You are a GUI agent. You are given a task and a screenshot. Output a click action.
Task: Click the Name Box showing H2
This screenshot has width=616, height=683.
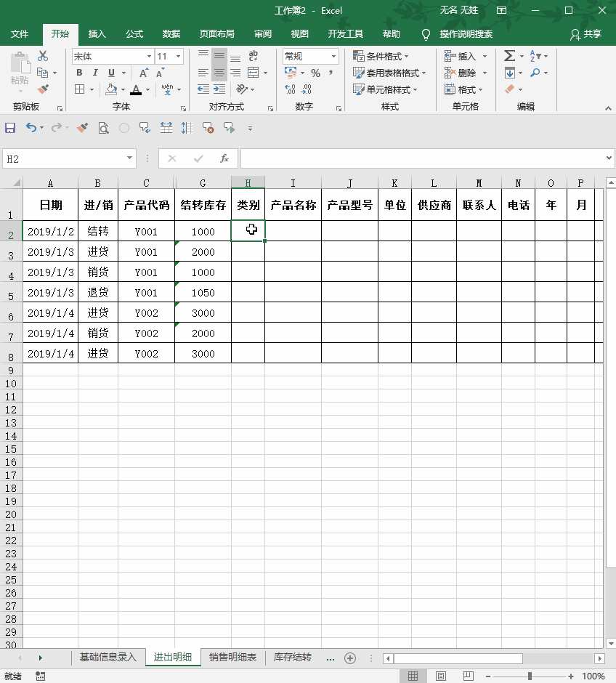click(69, 158)
